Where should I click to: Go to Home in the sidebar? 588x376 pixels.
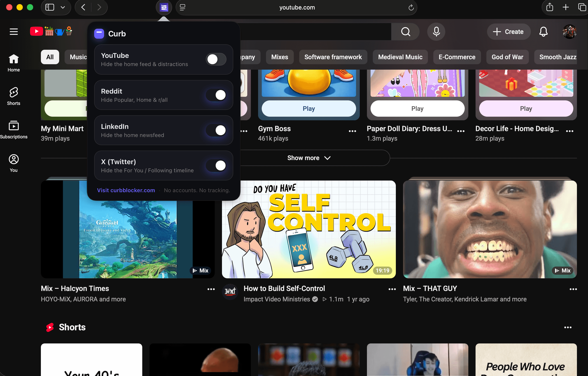14,63
